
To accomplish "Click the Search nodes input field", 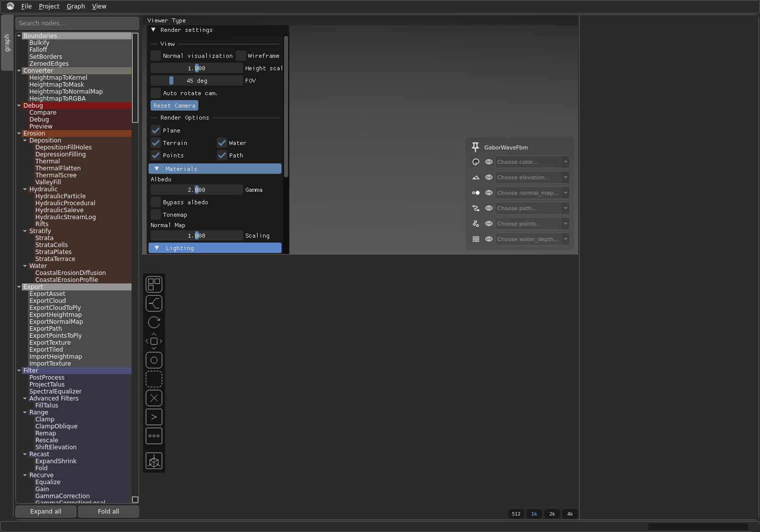I will 77,23.
